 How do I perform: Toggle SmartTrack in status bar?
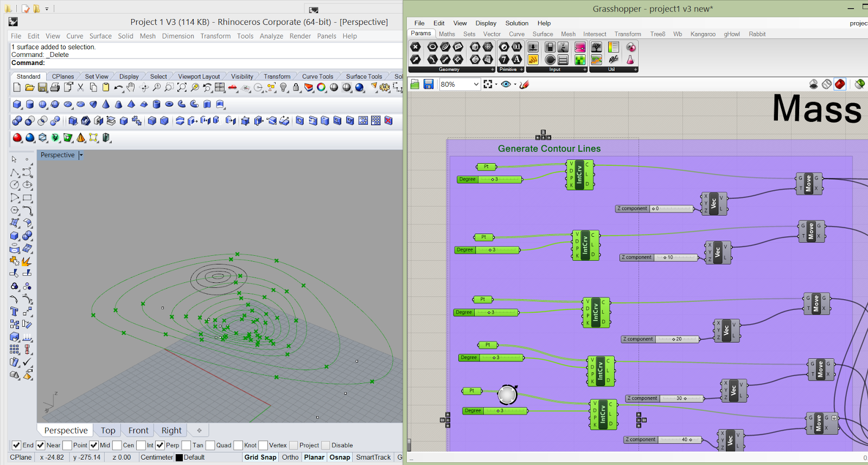(373, 457)
